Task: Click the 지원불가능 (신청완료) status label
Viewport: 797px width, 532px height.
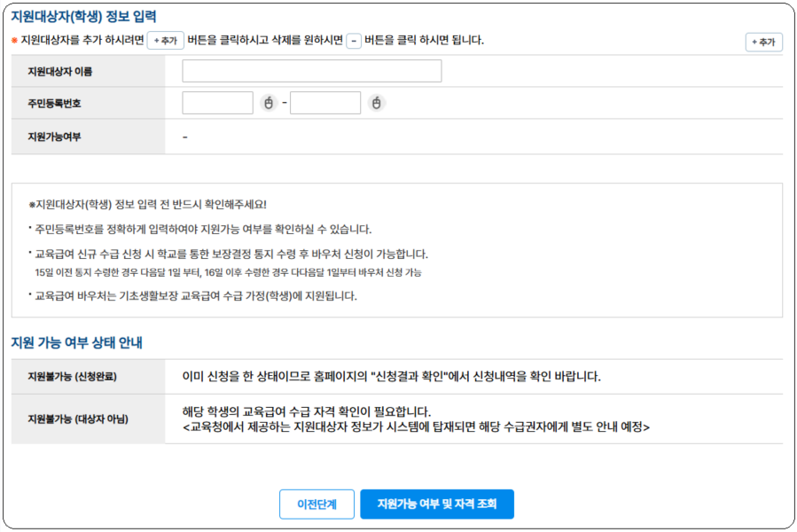Action: pyautogui.click(x=72, y=377)
